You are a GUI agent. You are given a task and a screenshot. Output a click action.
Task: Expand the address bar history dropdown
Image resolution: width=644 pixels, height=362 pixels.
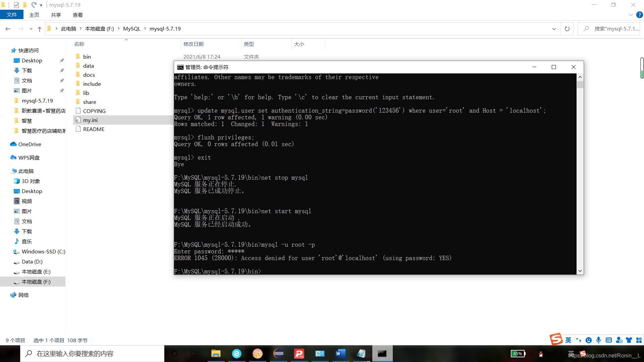[x=554, y=29]
